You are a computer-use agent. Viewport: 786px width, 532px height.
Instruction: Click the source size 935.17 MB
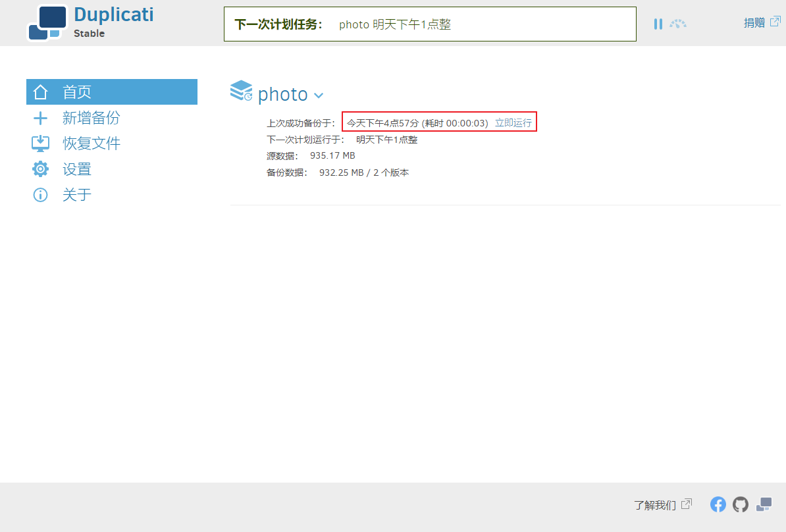(x=332, y=156)
